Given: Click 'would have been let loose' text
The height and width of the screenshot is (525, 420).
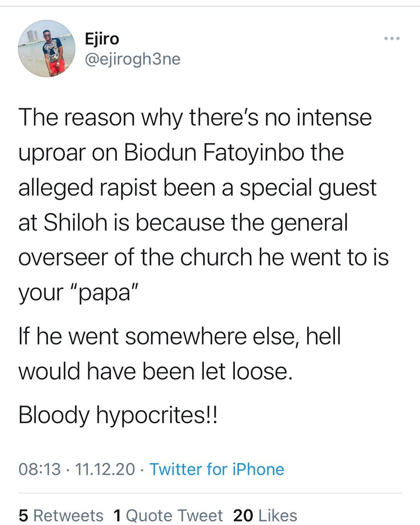Looking at the screenshot, I should (x=155, y=371).
